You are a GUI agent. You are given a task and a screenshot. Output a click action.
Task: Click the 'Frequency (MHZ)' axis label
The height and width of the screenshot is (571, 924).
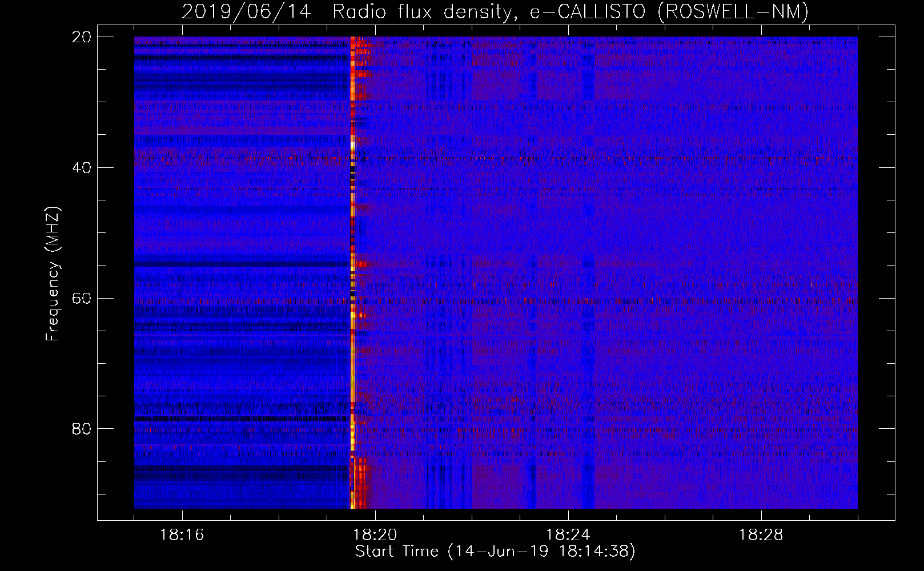tap(53, 274)
